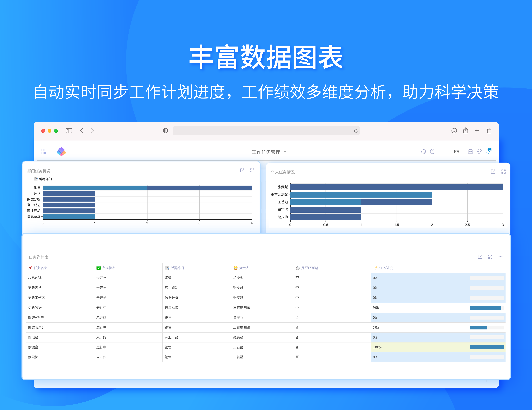Select the 跟进A客户 task name cell

pos(60,317)
